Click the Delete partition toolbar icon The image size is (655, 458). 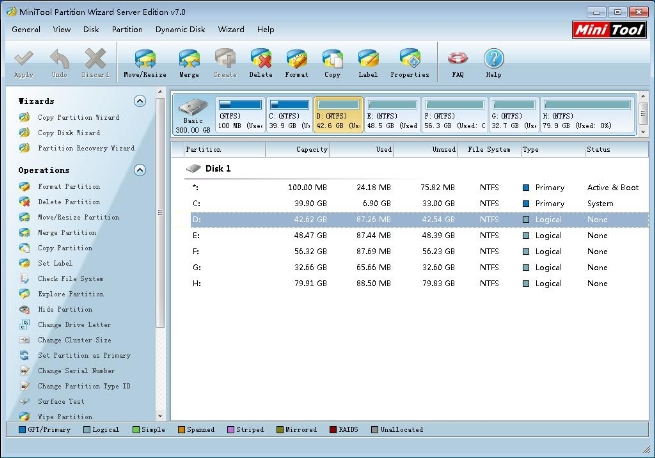click(261, 64)
